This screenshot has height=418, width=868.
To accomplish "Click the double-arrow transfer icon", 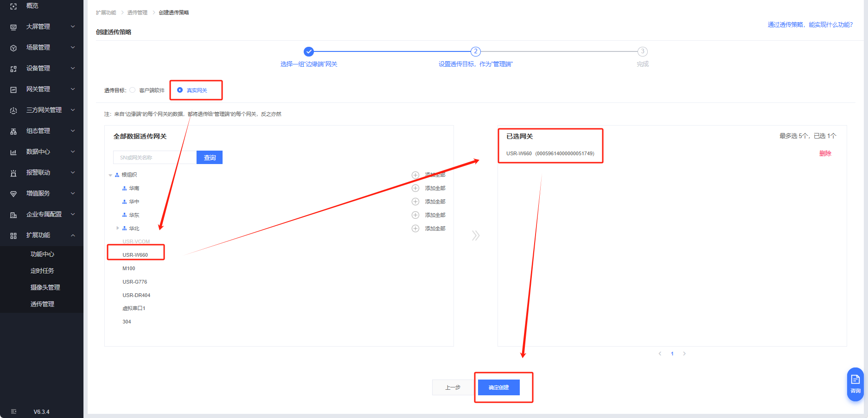I will coord(476,235).
